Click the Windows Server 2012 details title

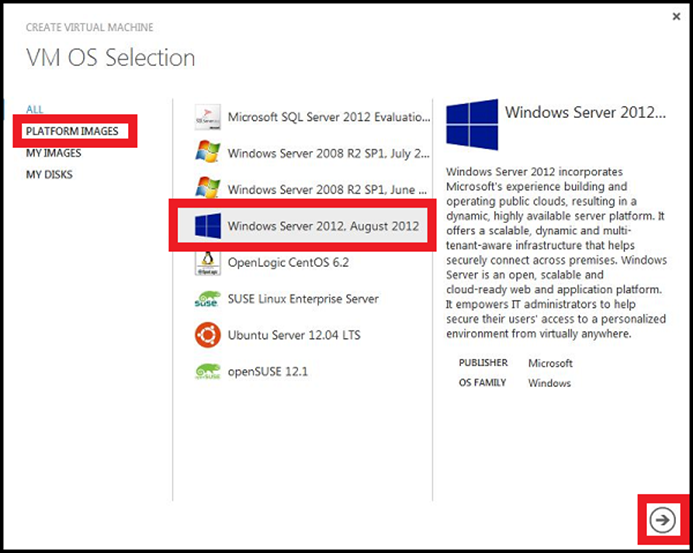point(585,112)
